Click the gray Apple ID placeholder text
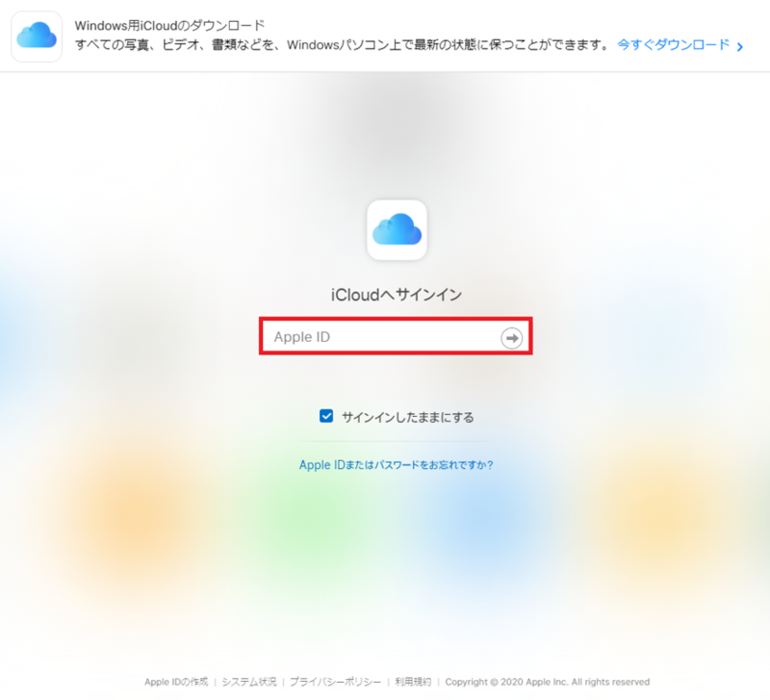The width and height of the screenshot is (770, 700). (x=302, y=337)
